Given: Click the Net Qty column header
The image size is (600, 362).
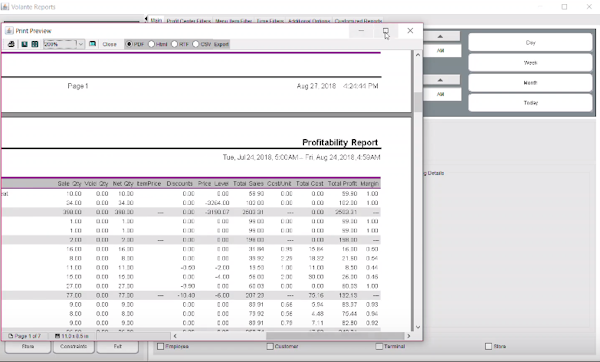Looking at the screenshot, I should (123, 184).
